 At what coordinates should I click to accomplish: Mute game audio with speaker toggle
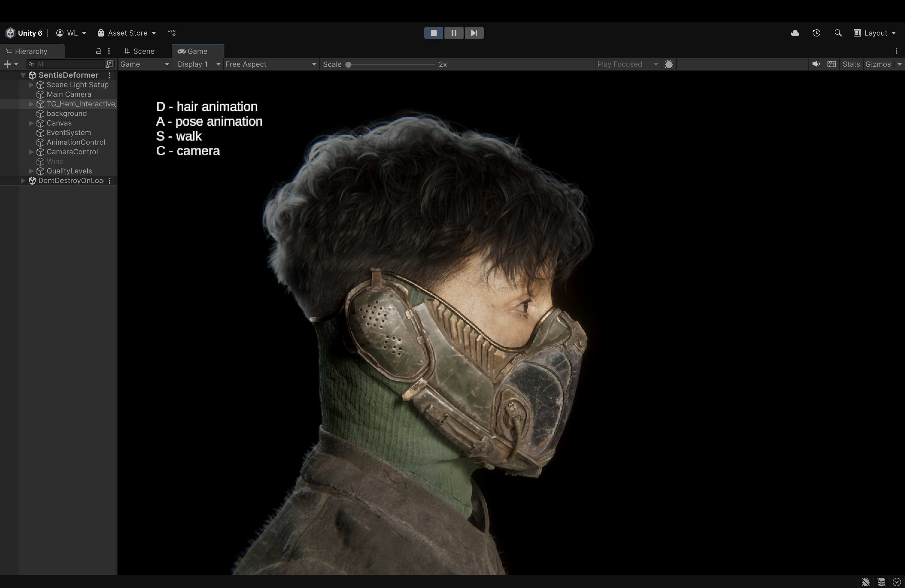click(x=816, y=64)
